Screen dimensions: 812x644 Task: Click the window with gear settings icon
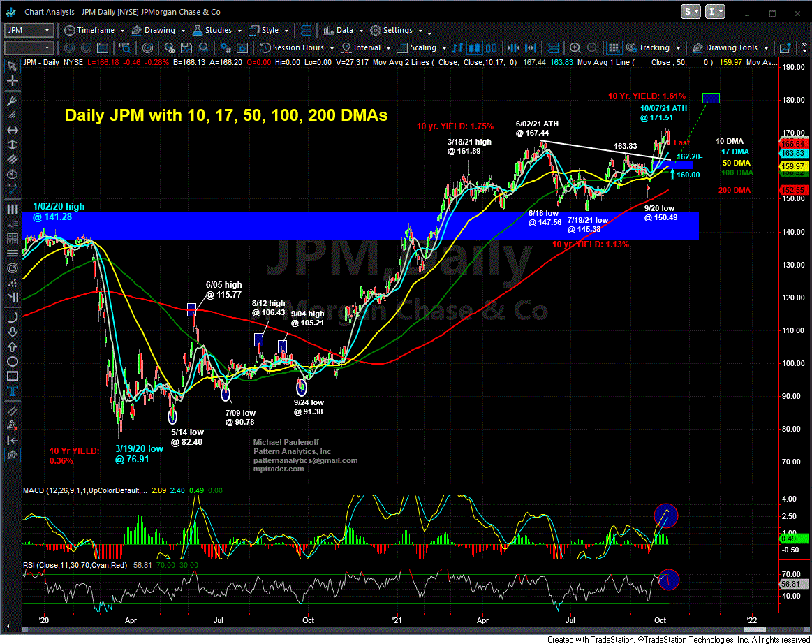pos(242,47)
